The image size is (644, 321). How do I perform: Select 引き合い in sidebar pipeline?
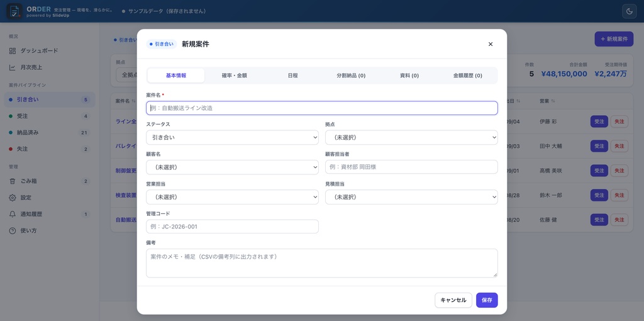[50, 99]
